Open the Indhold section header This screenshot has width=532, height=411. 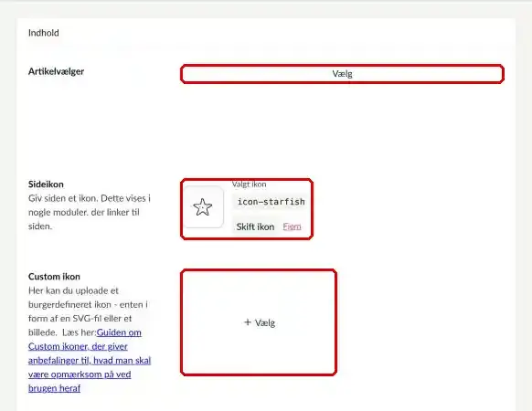coord(44,33)
